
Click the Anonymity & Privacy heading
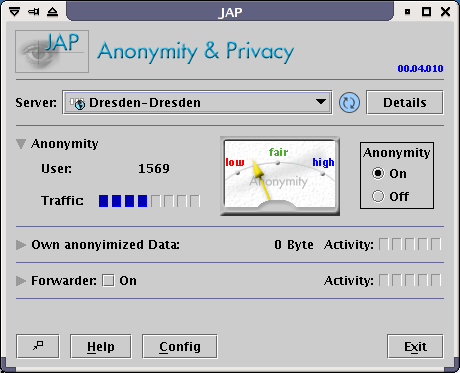point(196,52)
